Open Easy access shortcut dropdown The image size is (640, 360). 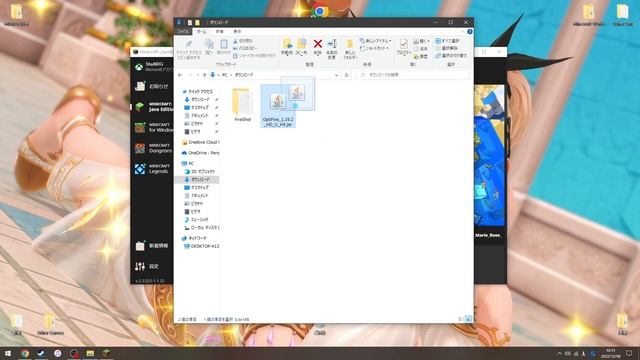pyautogui.click(x=374, y=48)
